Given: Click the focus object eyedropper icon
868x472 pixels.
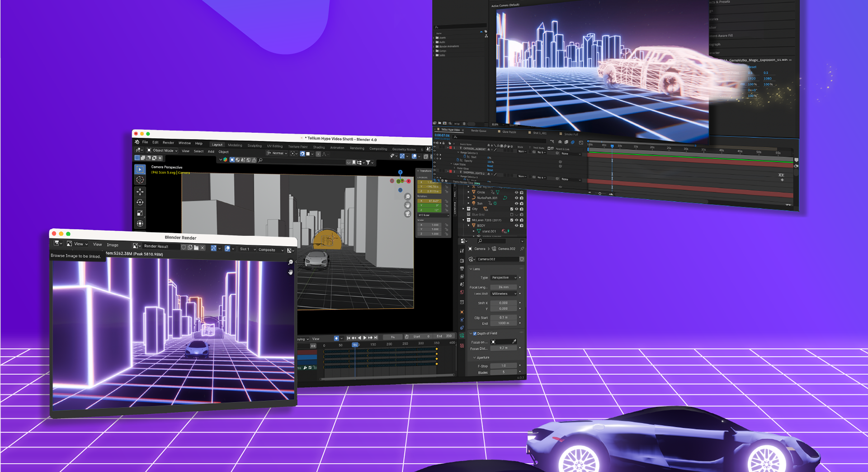Looking at the screenshot, I should click(514, 341).
